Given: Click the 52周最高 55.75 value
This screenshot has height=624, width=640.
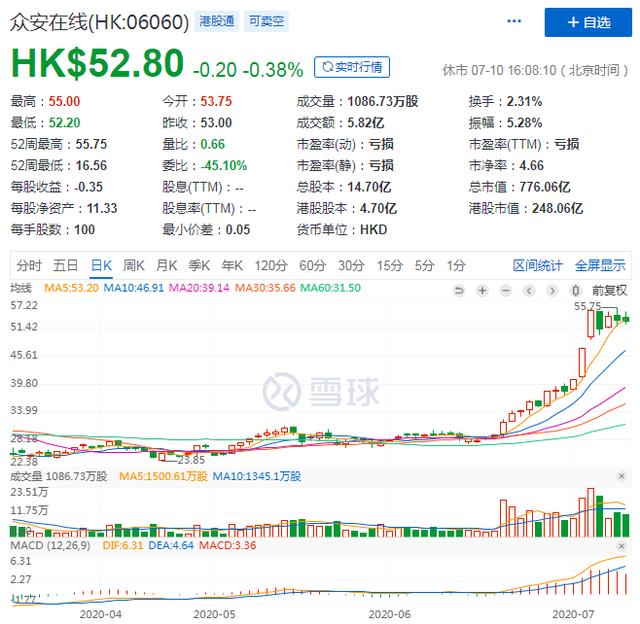Looking at the screenshot, I should 91,144.
